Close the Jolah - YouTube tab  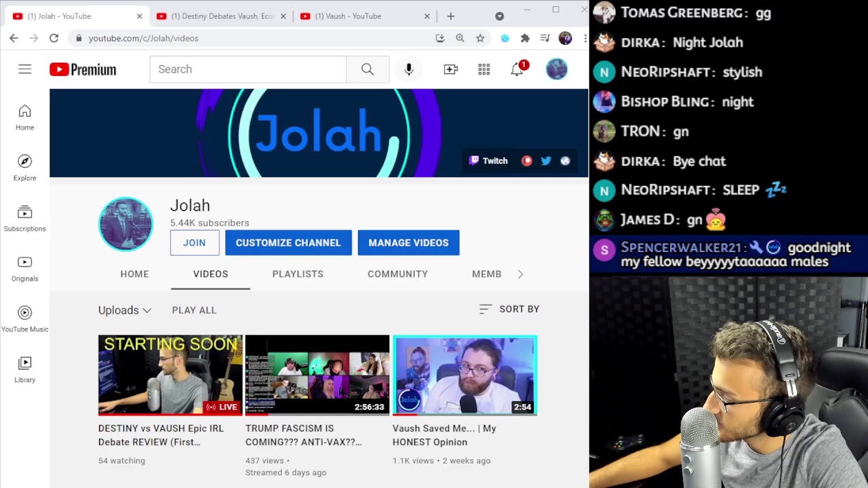point(140,16)
